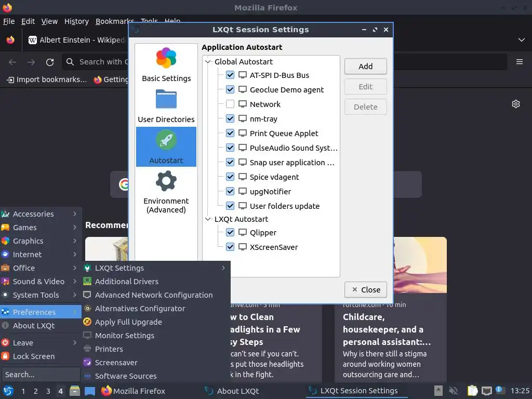Open Monitor Settings
The height and width of the screenshot is (399, 532).
tap(156, 336)
